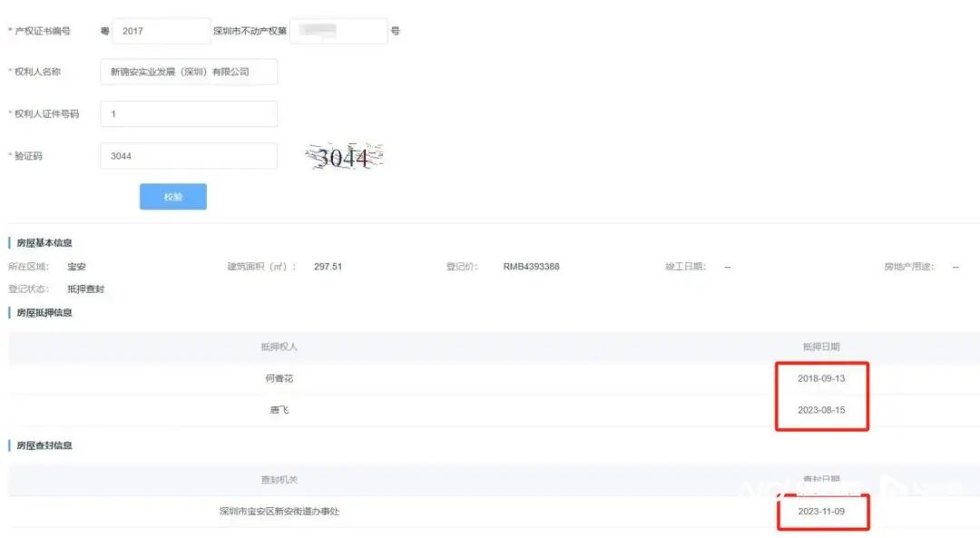Click the 抵押日期 column header

[821, 347]
